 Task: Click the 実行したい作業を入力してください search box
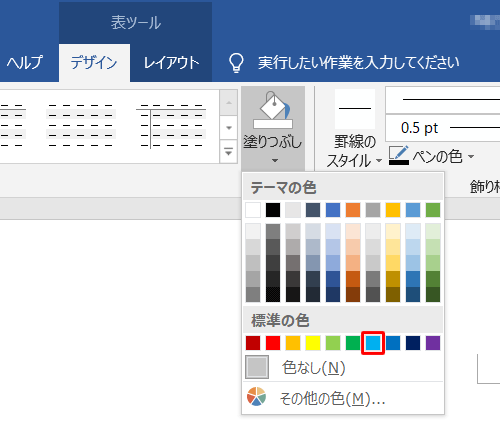pos(359,63)
